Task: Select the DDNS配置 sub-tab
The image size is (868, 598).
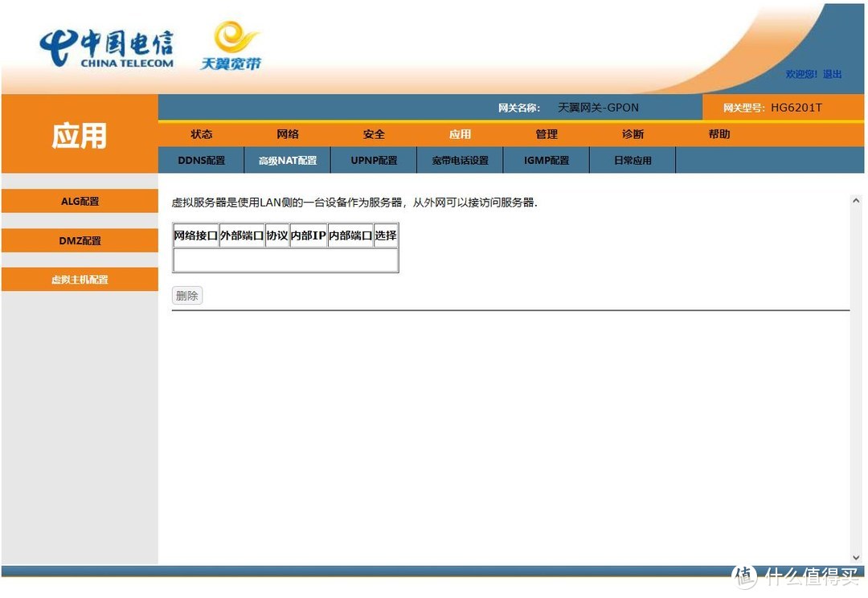Action: tap(201, 159)
